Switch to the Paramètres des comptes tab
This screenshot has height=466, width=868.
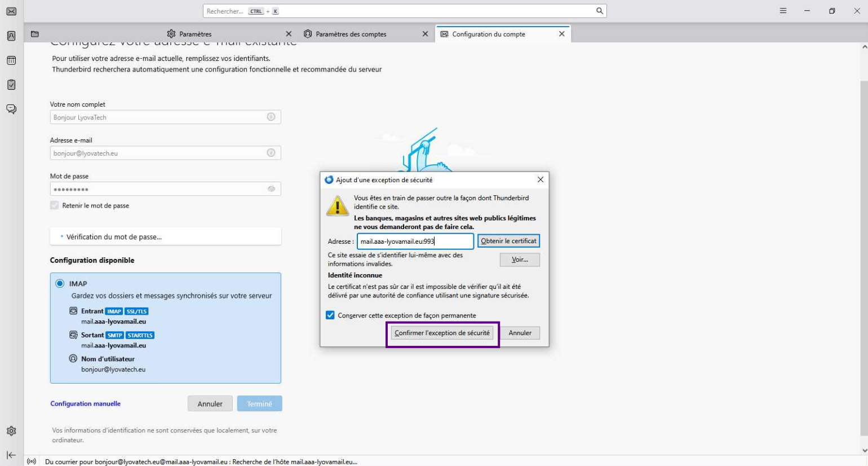(x=365, y=34)
